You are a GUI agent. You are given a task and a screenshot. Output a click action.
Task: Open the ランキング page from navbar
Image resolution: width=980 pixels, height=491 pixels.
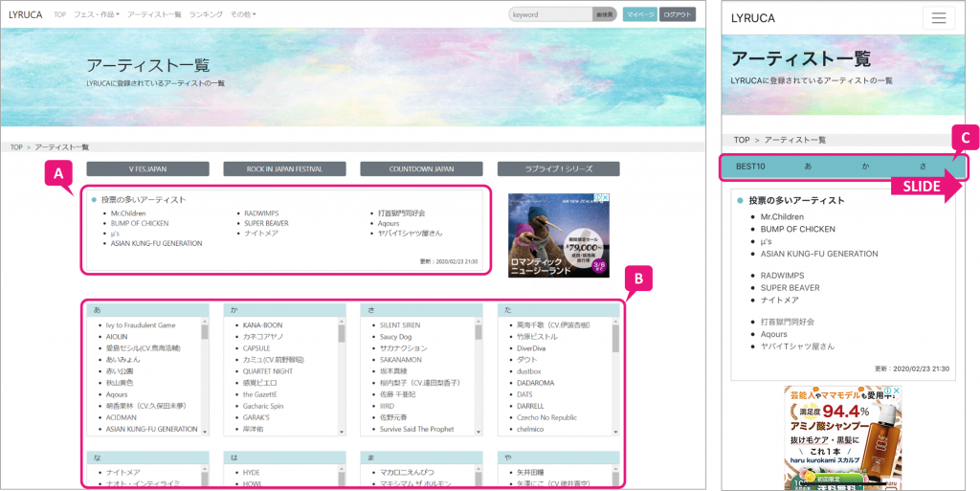(x=206, y=14)
